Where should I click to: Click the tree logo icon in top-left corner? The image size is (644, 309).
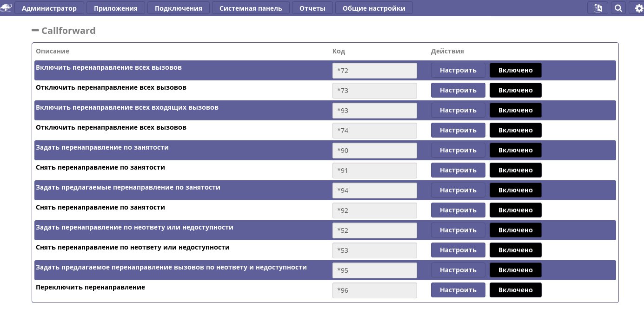click(x=6, y=8)
